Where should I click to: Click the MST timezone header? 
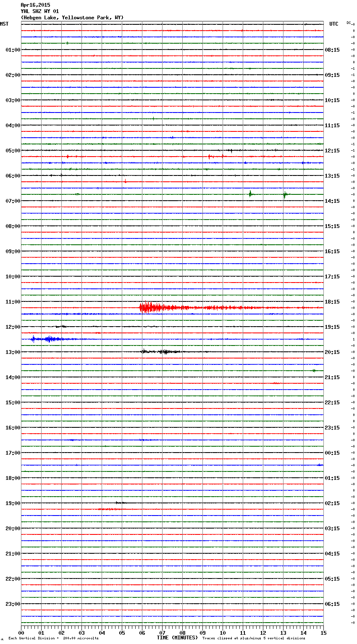tap(4, 24)
